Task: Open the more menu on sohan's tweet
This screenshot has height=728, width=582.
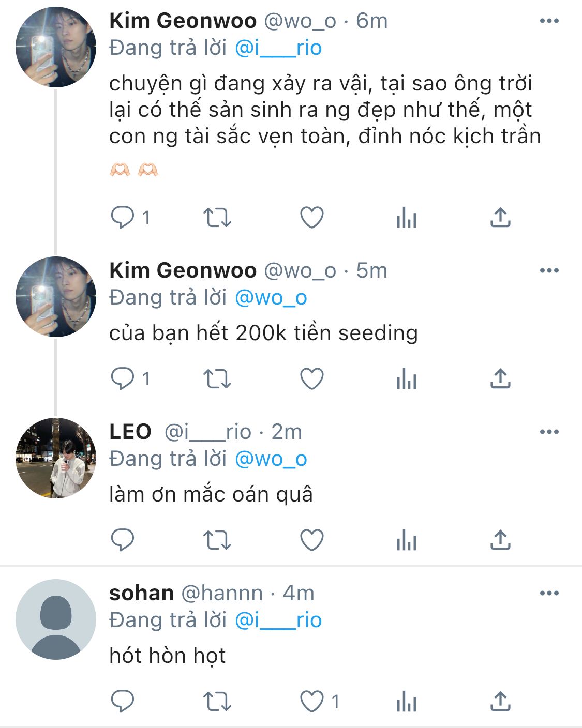Action: pos(549,593)
